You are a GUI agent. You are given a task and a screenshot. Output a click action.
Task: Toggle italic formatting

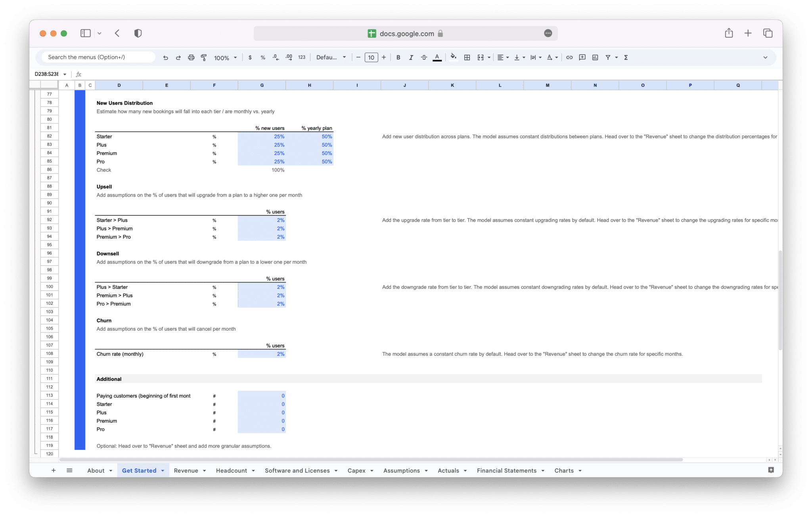(411, 57)
